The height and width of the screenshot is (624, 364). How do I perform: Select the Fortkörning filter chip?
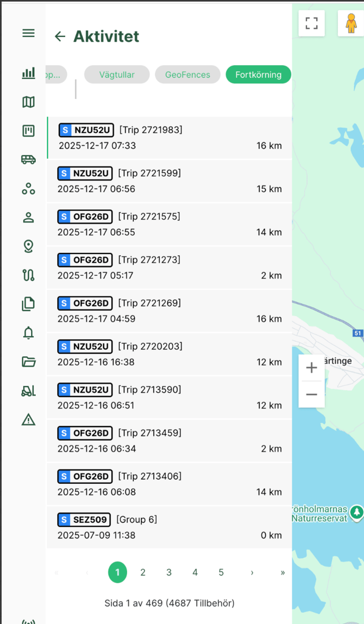(258, 75)
